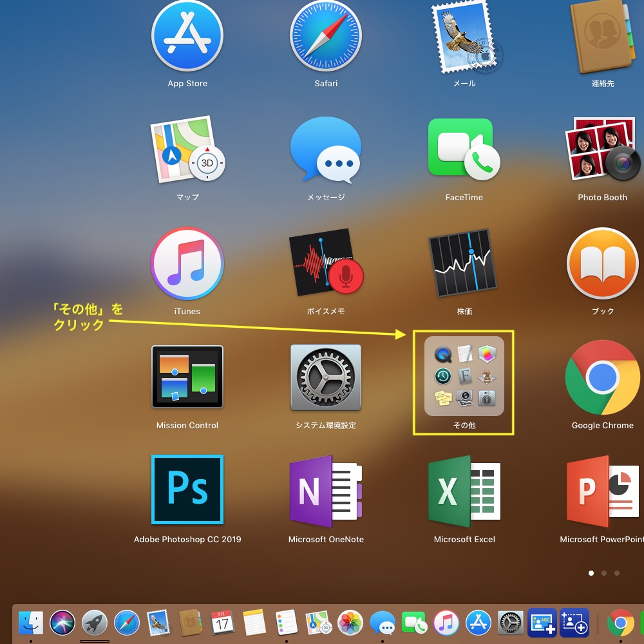644x644 pixels.
Task: Click the blue person selection icon in Dock
Action: click(x=574, y=623)
